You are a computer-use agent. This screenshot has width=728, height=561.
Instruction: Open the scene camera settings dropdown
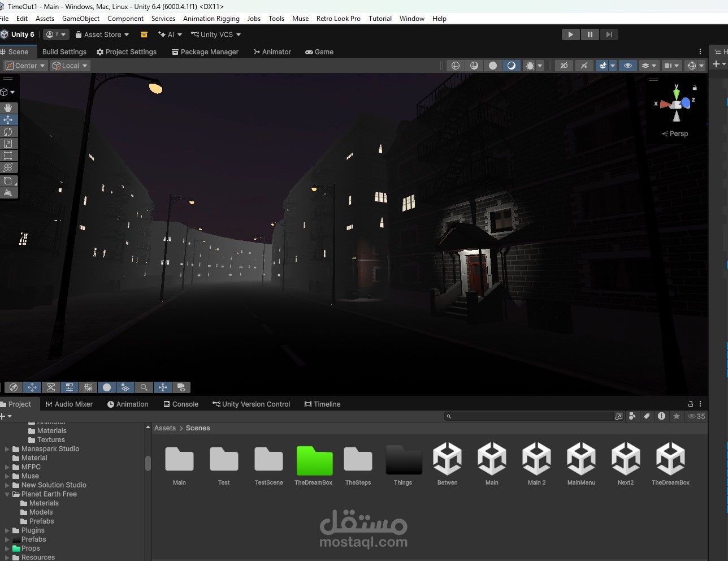(x=671, y=66)
